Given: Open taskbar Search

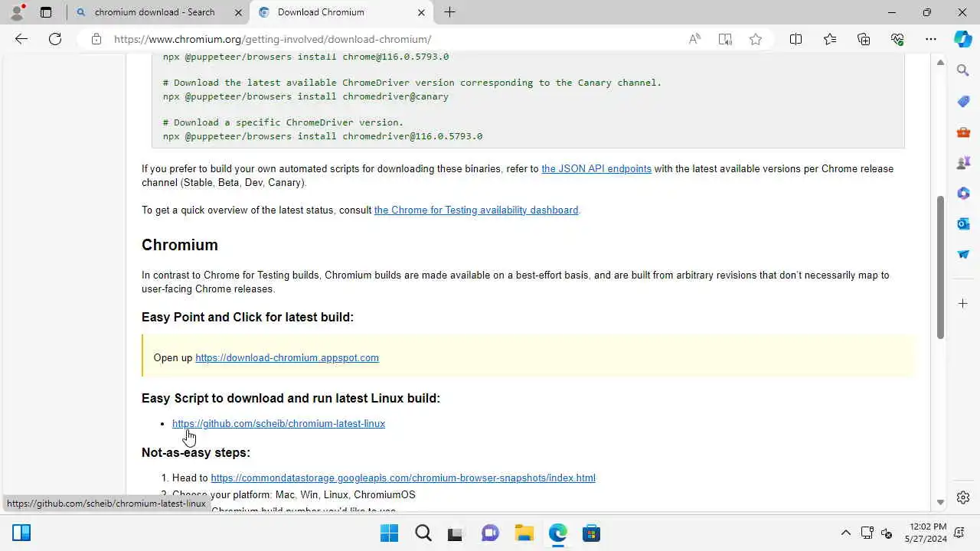Looking at the screenshot, I should (423, 533).
